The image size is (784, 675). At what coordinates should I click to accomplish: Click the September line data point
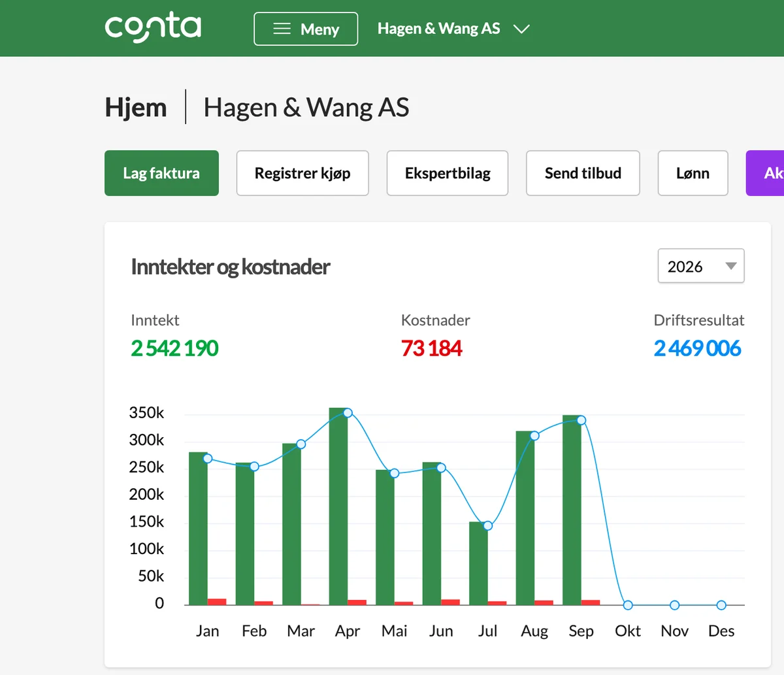click(581, 420)
